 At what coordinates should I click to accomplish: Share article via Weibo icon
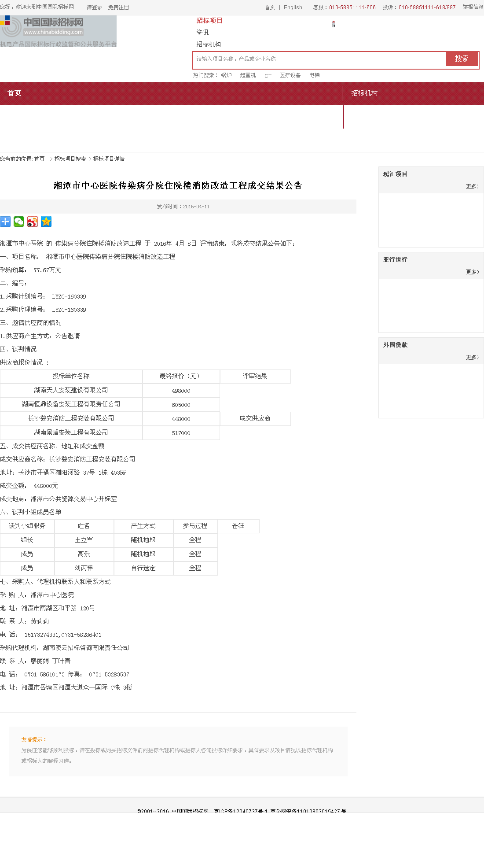coord(33,222)
